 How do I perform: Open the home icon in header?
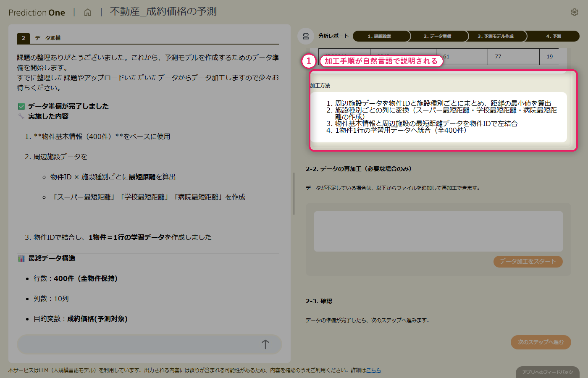point(88,12)
